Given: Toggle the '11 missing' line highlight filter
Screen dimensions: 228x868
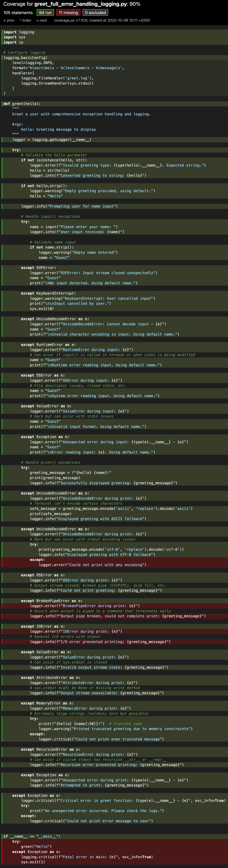Looking at the screenshot, I should 68,13.
